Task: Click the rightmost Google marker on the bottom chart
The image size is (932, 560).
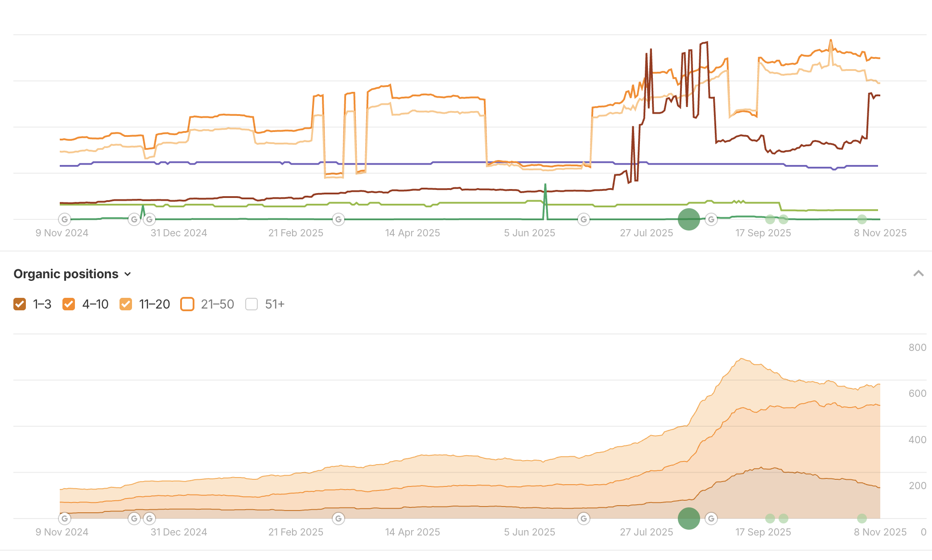Action: tap(711, 519)
